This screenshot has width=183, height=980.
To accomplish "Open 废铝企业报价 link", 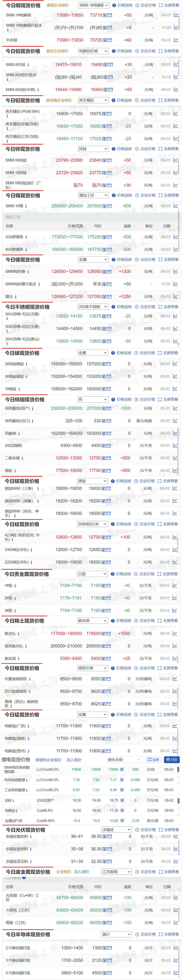I will 58,51.
